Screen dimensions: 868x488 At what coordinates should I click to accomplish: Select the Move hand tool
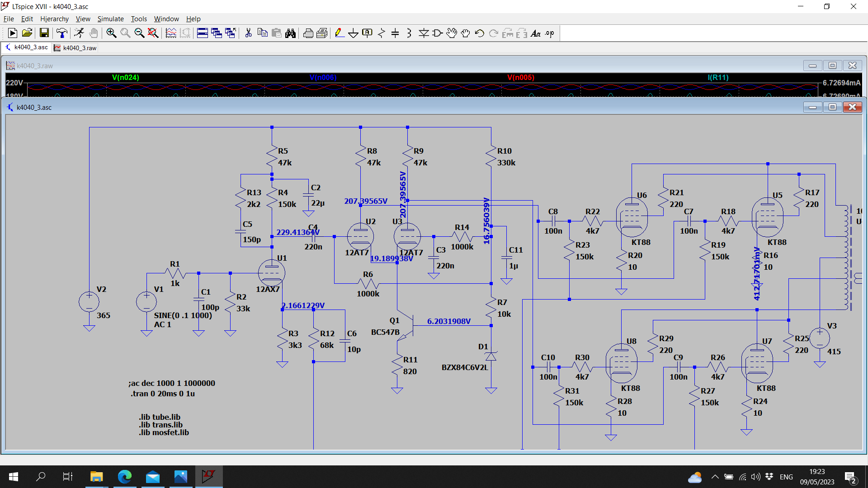coord(452,33)
